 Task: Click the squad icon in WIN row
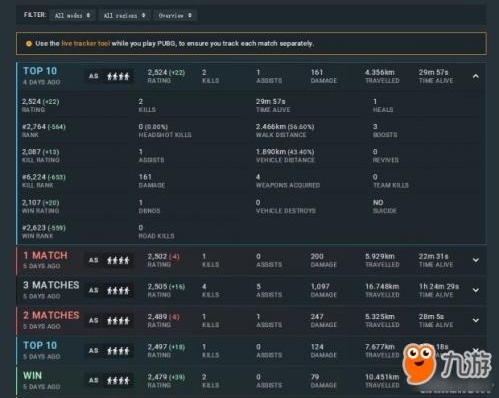point(118,380)
